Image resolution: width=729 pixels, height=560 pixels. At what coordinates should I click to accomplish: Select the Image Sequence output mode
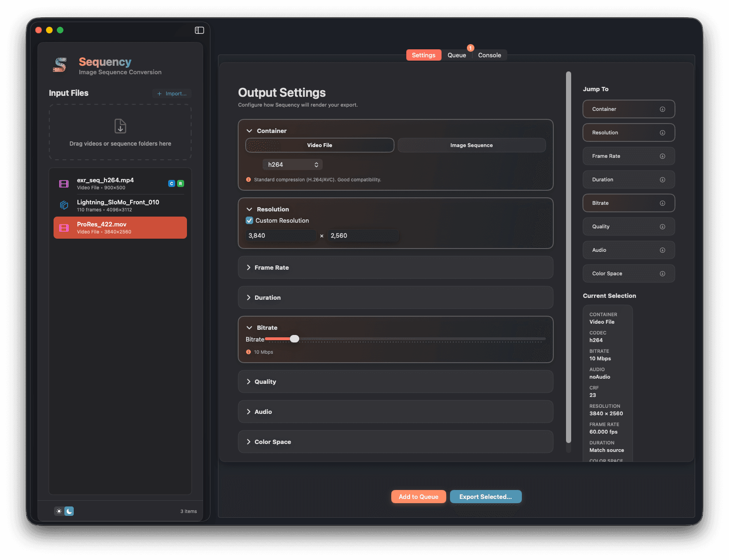(x=472, y=145)
